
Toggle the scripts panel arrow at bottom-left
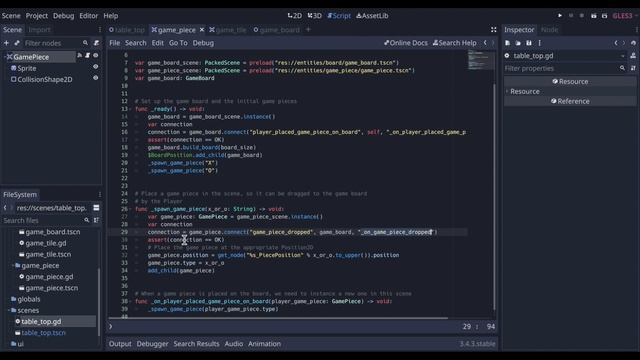tap(111, 327)
